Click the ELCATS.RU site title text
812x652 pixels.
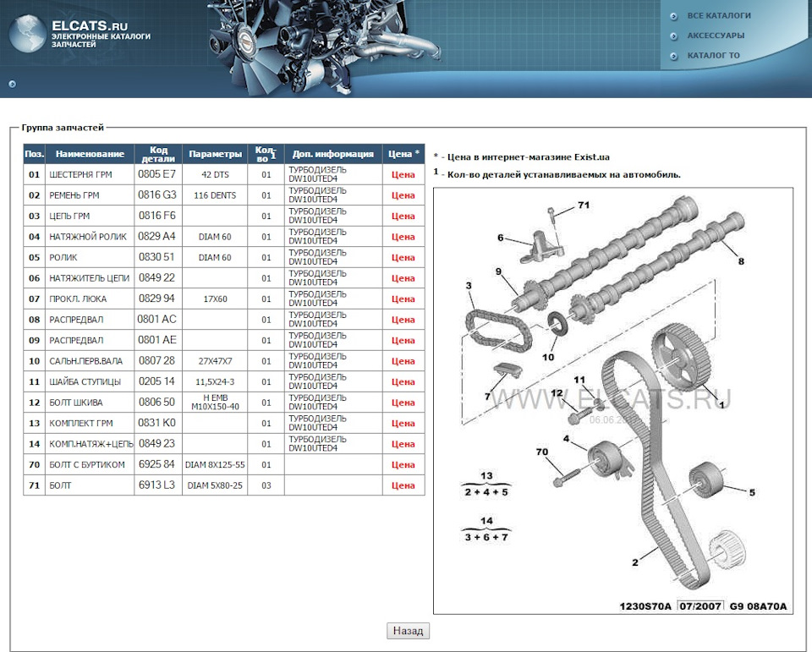[x=90, y=25]
